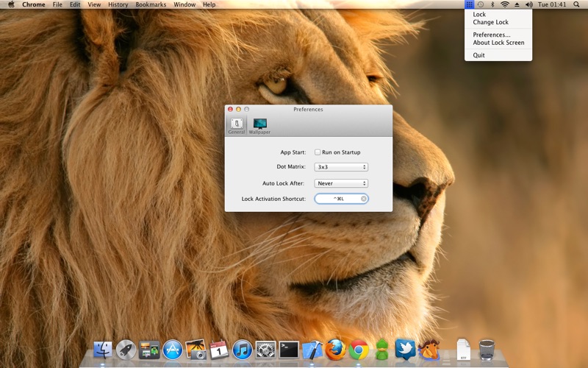
Task: Quit Lock Screen from the menu
Action: (x=478, y=55)
